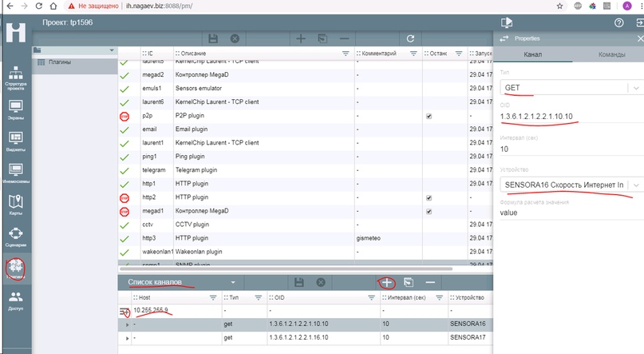This screenshot has width=644, height=354.
Task: Remove the plugin using top minus icon
Action: (344, 38)
